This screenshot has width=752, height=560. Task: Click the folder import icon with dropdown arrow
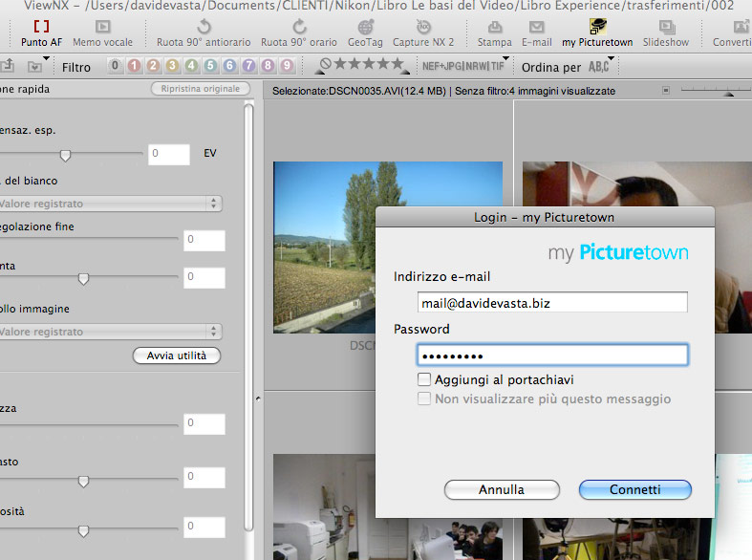tap(37, 66)
